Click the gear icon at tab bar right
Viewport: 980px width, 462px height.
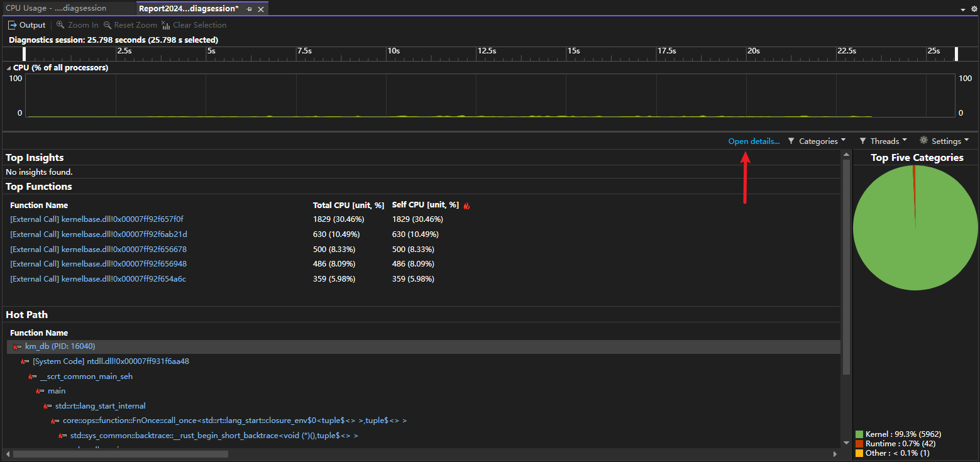click(974, 9)
